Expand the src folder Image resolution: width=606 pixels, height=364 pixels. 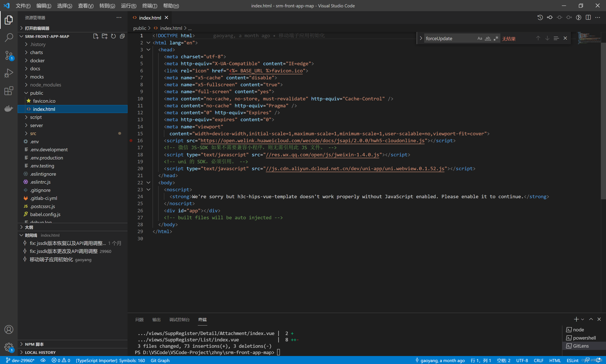point(72,133)
